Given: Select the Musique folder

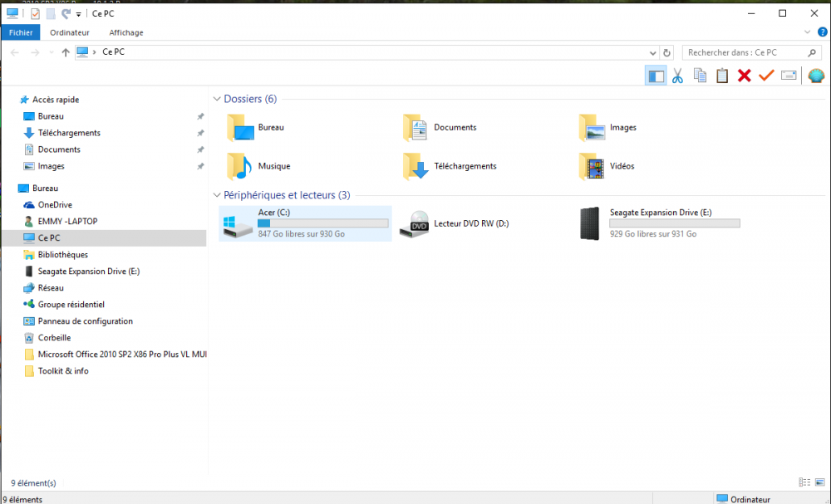Looking at the screenshot, I should [x=259, y=166].
